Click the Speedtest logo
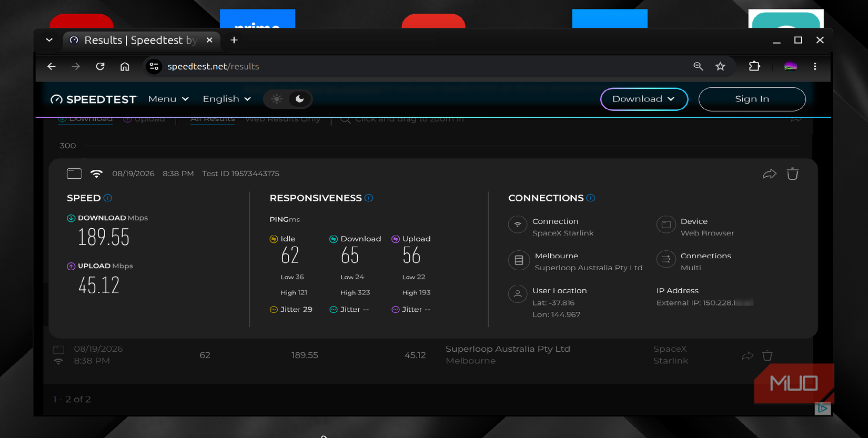Viewport: 868px width, 438px height. click(x=93, y=99)
